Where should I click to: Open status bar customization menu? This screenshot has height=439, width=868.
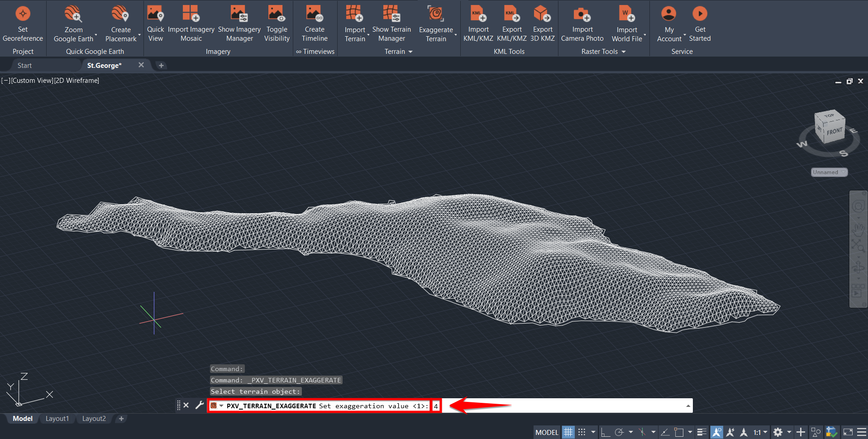pyautogui.click(x=862, y=432)
